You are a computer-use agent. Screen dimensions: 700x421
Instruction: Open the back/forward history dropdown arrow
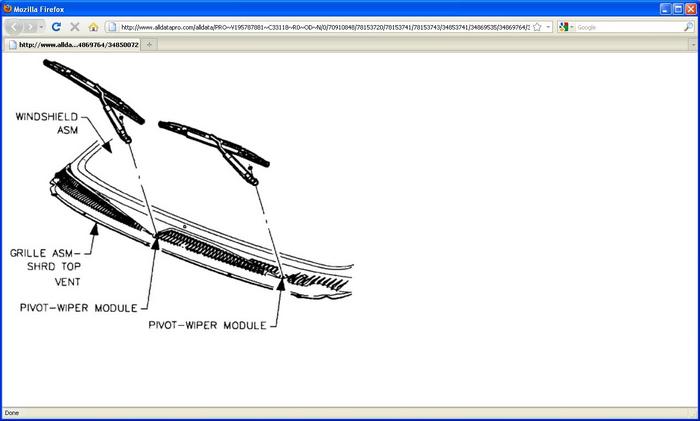tap(42, 27)
